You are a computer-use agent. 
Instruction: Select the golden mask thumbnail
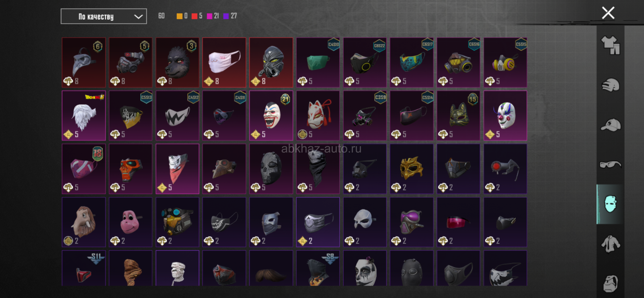click(x=411, y=169)
